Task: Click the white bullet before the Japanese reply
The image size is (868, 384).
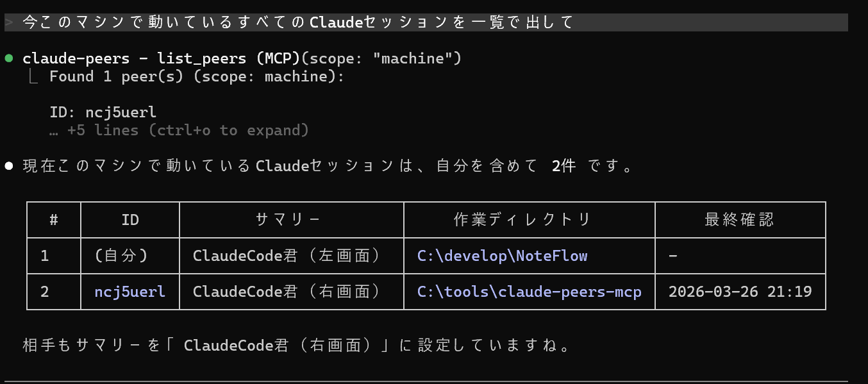Action: pyautogui.click(x=9, y=166)
